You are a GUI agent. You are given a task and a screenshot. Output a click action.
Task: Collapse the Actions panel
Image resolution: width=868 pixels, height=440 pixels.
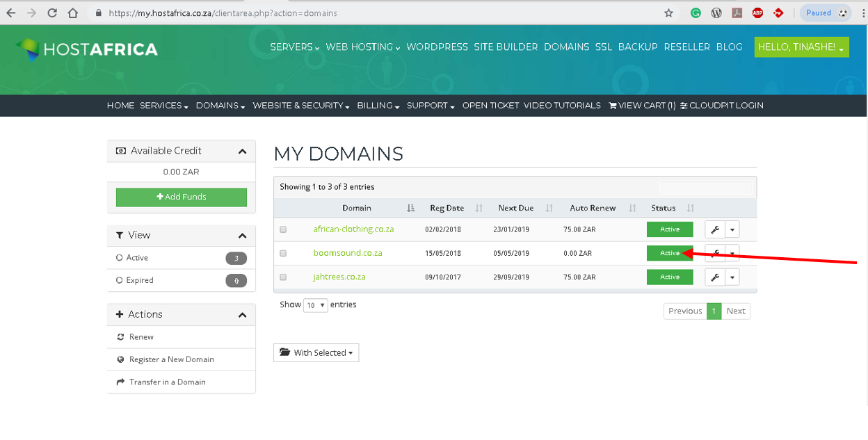[242, 315]
